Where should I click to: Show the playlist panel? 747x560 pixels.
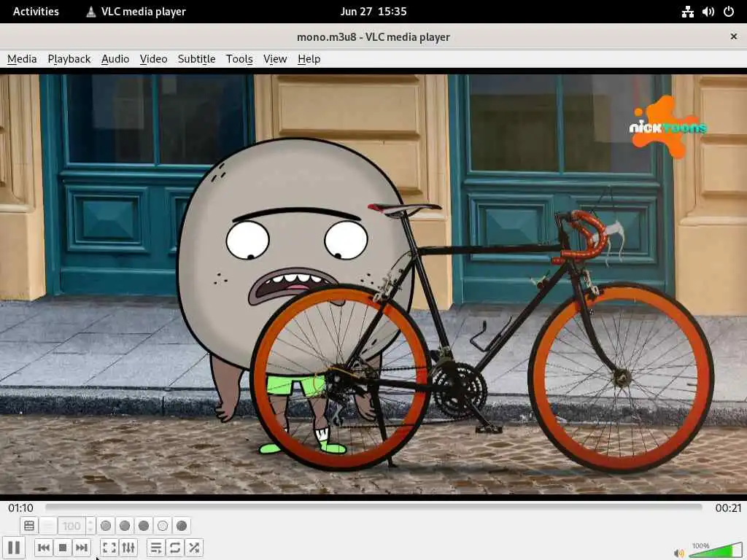156,548
